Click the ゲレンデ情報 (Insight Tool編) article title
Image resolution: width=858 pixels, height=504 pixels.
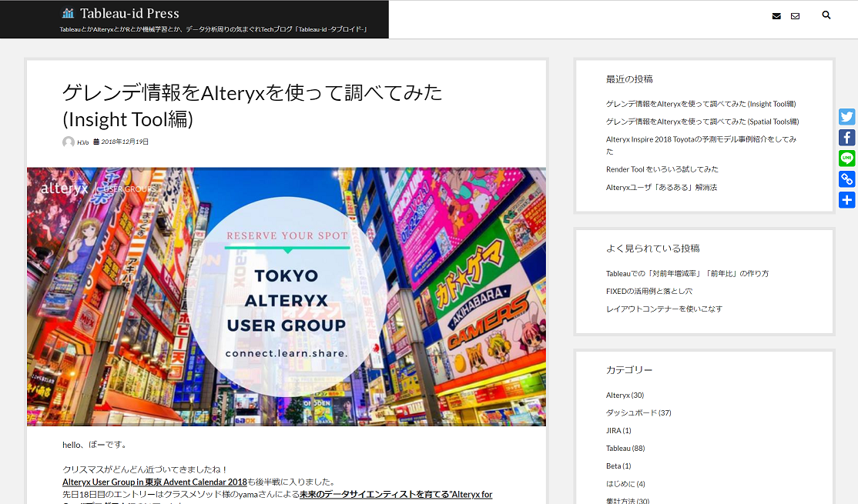(x=253, y=105)
